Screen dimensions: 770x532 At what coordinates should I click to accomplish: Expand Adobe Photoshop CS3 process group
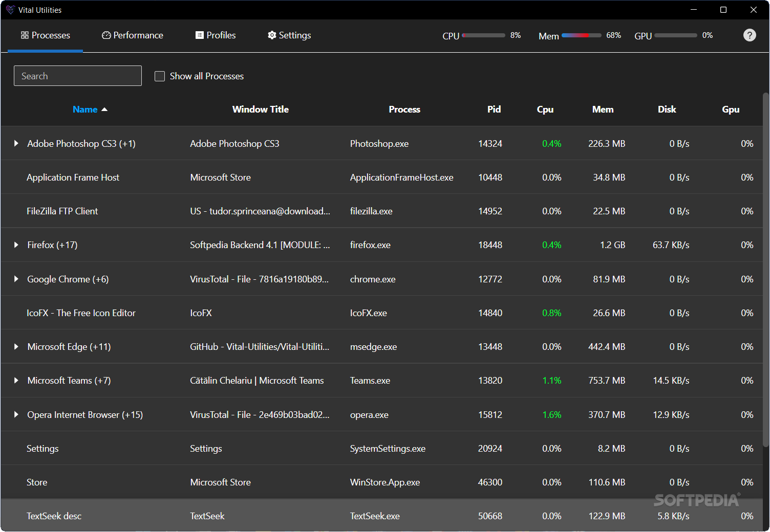[16, 144]
